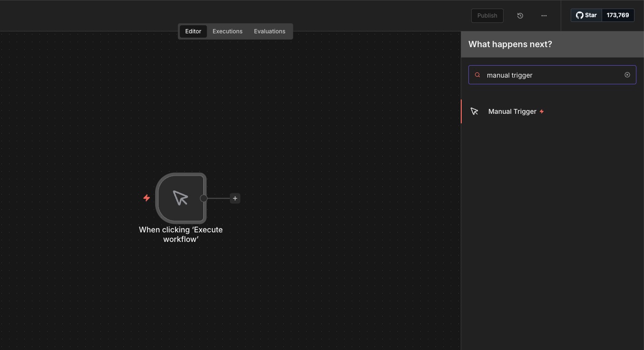644x350 pixels.
Task: Click the plus button to add node
Action: click(235, 198)
